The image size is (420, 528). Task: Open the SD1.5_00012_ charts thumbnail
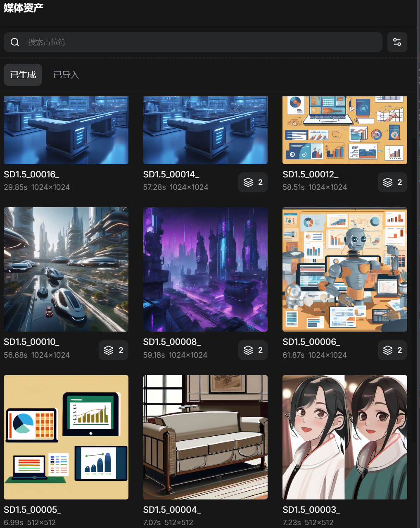tap(345, 130)
